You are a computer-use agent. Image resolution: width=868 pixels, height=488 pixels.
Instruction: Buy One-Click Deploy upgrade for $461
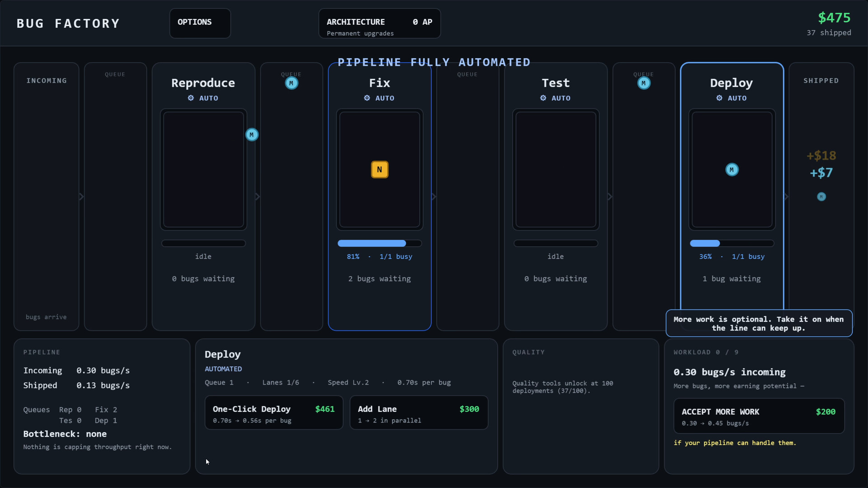click(x=274, y=413)
